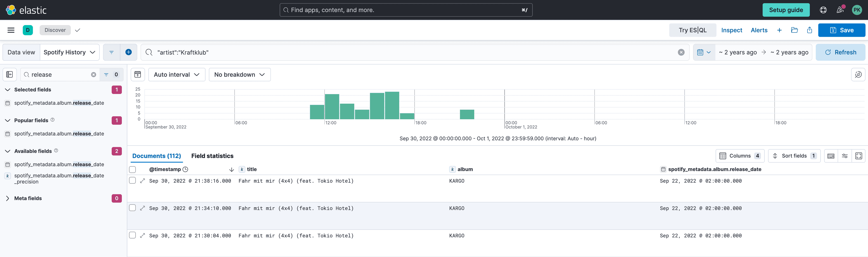Open saved search folder icon
The height and width of the screenshot is (257, 868).
[794, 30]
